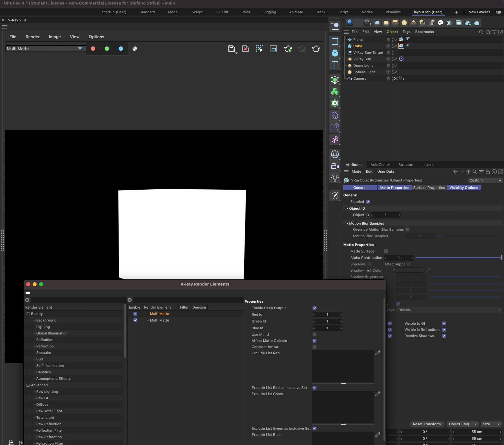
Task: Open the User Data menu in Attributes
Action: [x=386, y=171]
